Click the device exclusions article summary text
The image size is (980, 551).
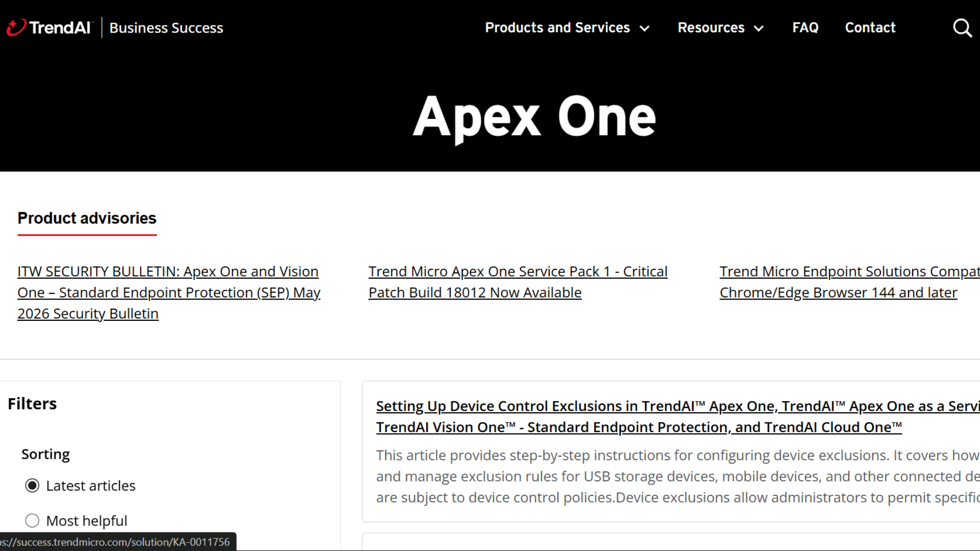tap(678, 476)
